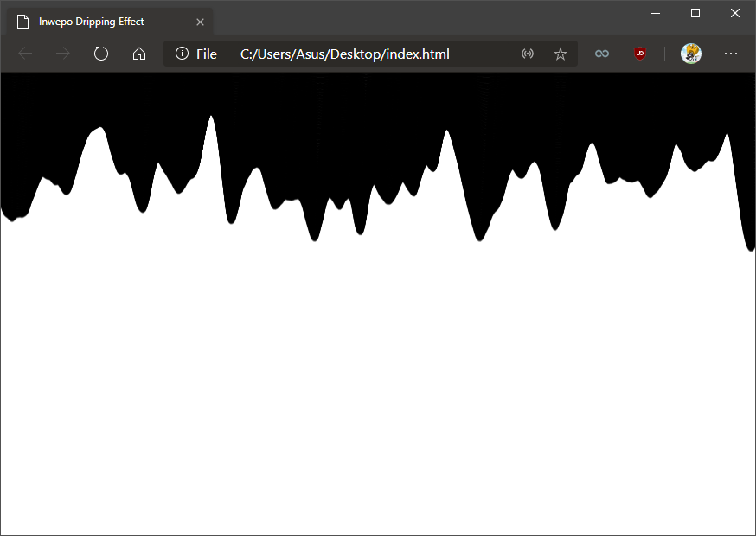Add page to favorites star

[x=560, y=54]
